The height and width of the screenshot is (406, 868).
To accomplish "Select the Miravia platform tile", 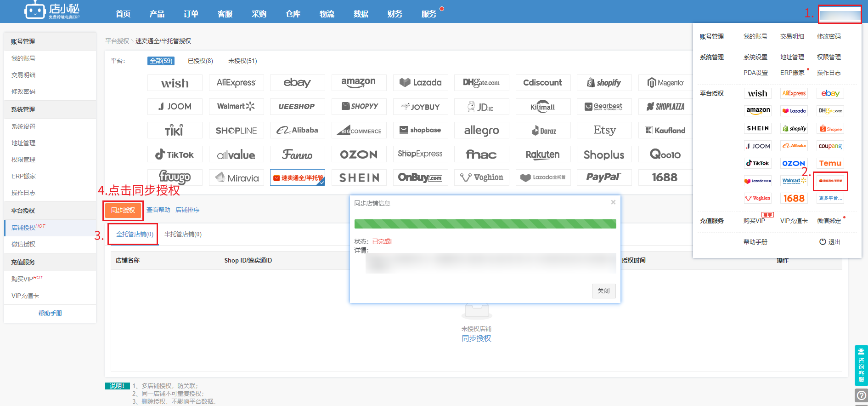I will pos(236,177).
